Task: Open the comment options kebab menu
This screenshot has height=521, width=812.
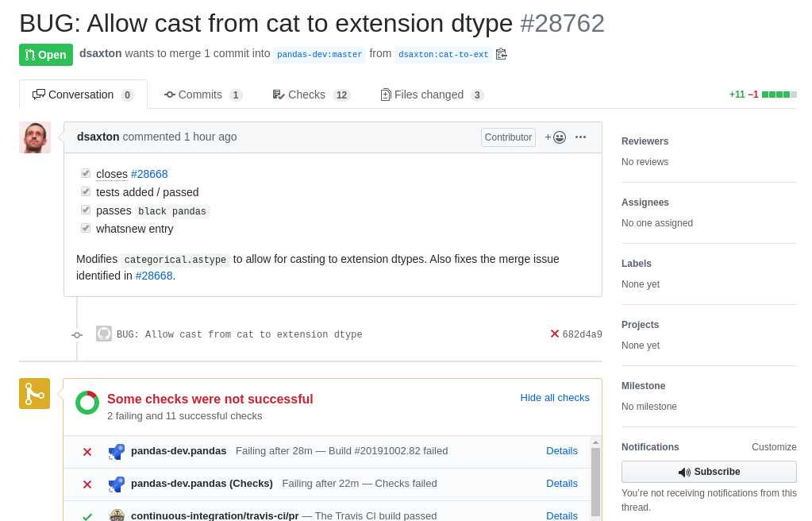Action: [580, 137]
